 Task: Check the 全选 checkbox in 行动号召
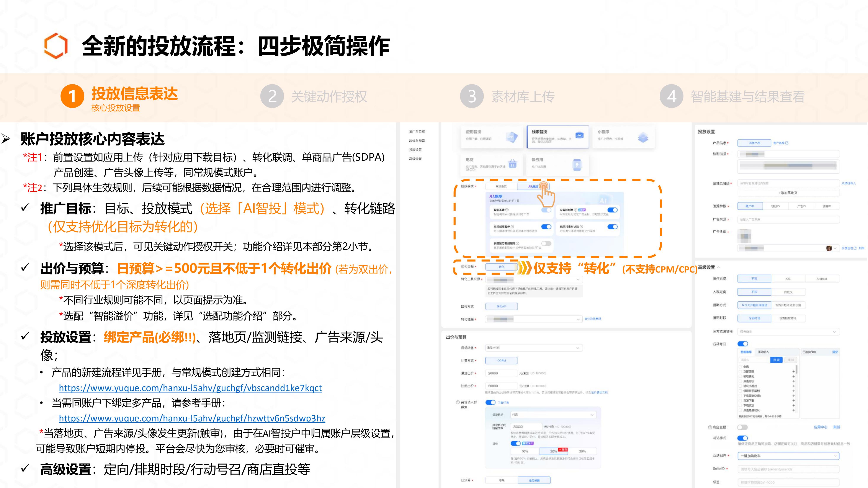click(741, 366)
